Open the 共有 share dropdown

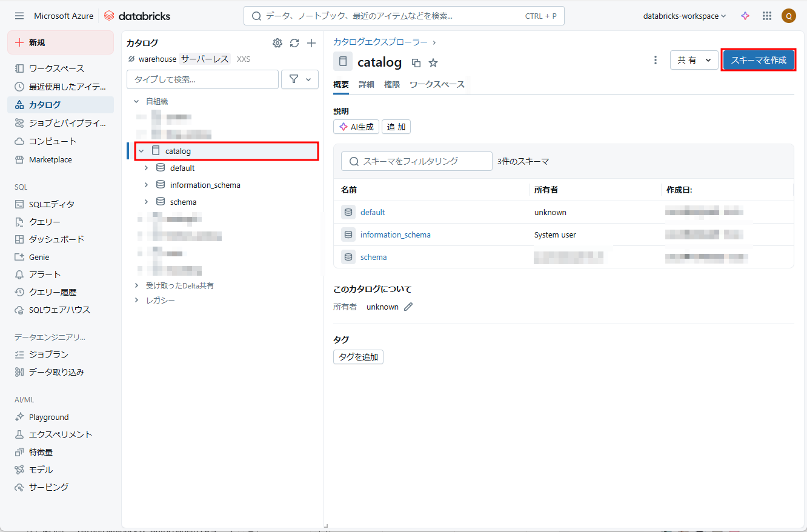[694, 60]
